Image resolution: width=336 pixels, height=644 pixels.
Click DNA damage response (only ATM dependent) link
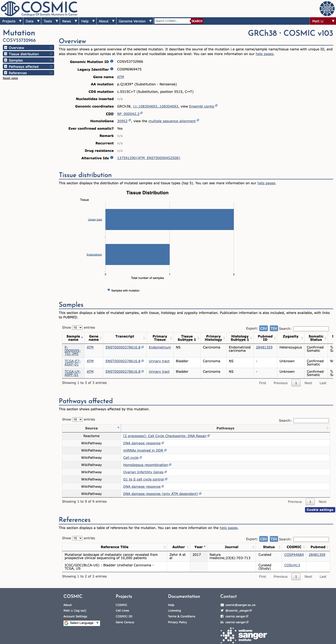coord(161,494)
